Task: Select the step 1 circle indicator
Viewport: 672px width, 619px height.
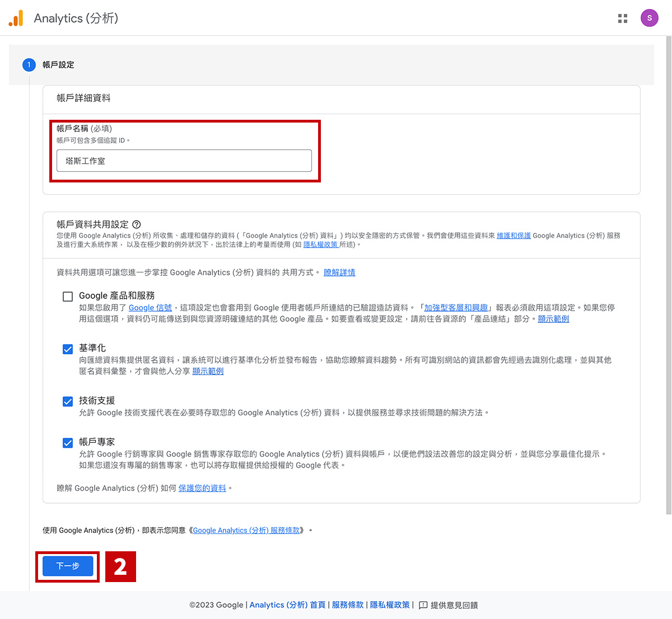Action: point(29,65)
